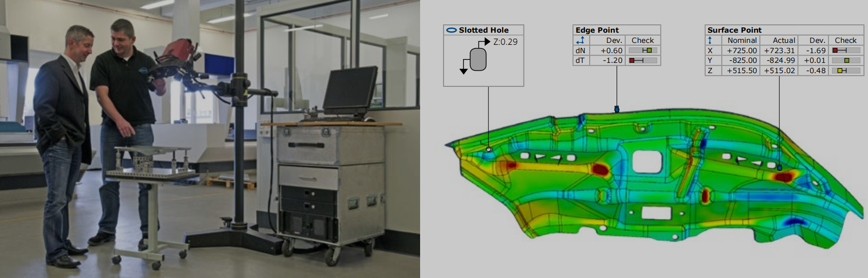868x278 pixels.
Task: Select the Nominal column header
Action: pos(742,40)
